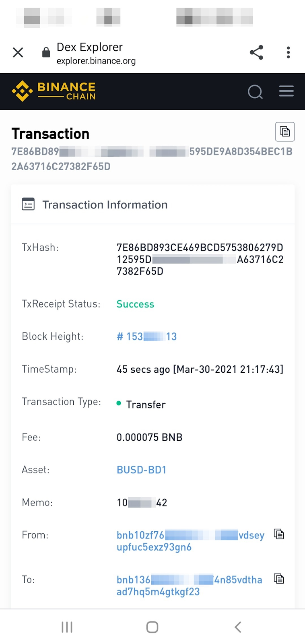
Task: Select the TxHash value text
Action: click(x=200, y=259)
